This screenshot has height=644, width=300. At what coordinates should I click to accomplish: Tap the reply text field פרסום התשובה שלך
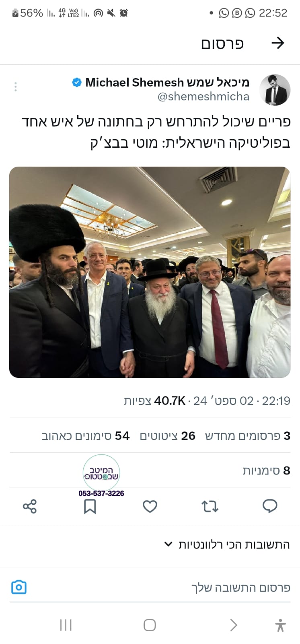coord(240,587)
